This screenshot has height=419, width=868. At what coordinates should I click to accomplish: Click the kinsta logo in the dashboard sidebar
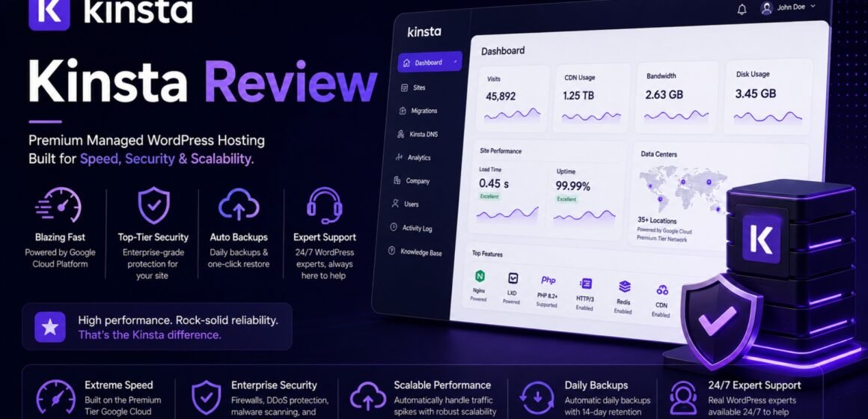point(424,31)
